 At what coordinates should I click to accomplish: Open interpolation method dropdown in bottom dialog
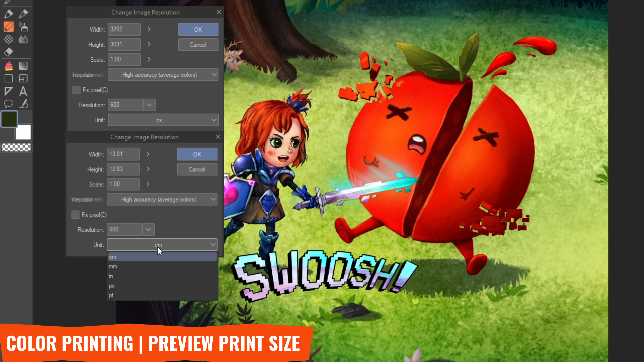[162, 199]
